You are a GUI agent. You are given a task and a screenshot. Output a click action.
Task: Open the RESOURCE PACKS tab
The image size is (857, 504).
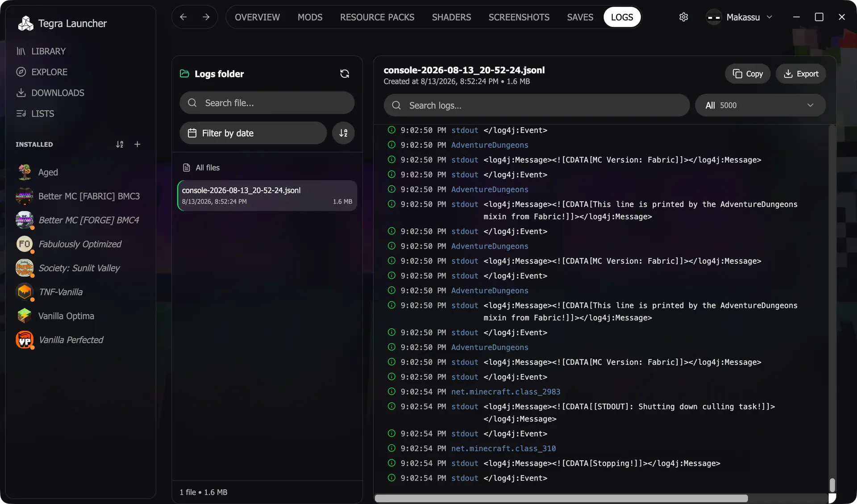(x=377, y=17)
